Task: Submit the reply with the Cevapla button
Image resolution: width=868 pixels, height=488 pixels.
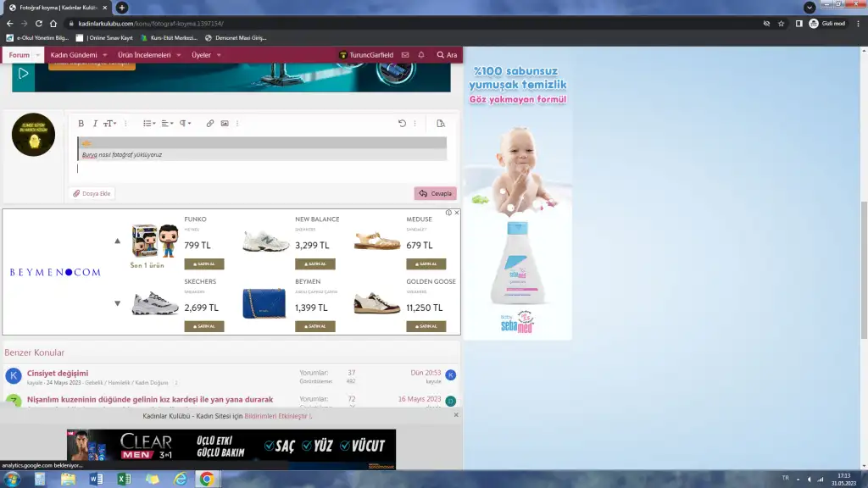Action: click(435, 194)
